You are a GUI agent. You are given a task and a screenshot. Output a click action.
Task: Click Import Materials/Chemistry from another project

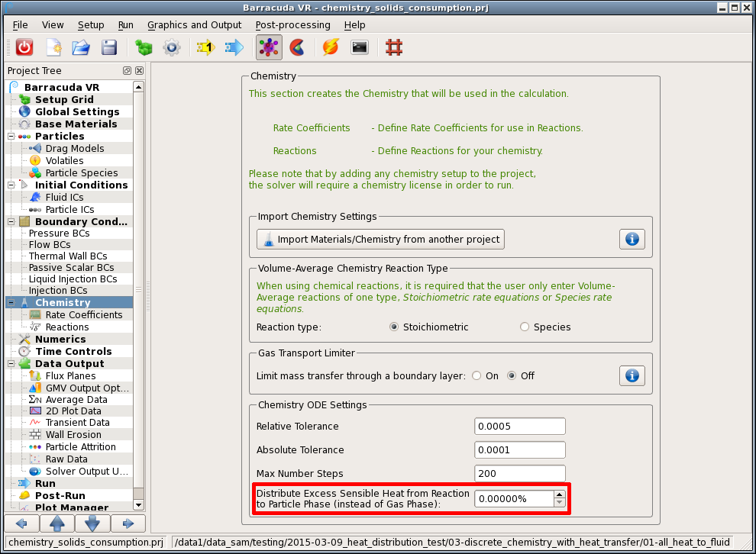coord(380,240)
